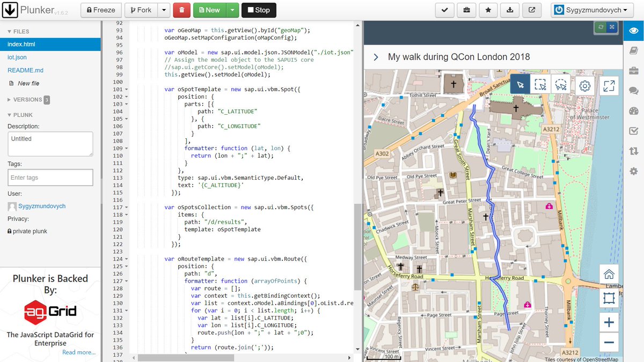Click the versions count badge 3
The width and height of the screenshot is (644, 362).
(x=47, y=100)
